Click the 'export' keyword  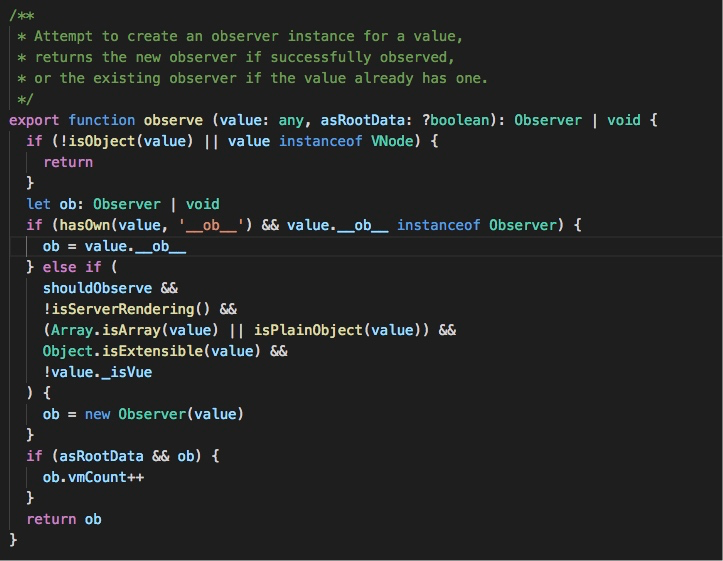tap(34, 120)
